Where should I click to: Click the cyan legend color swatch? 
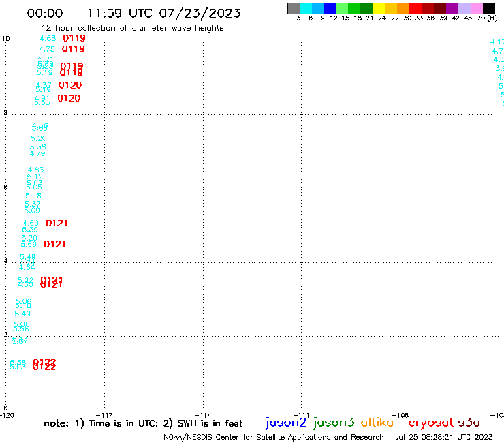pos(306,8)
